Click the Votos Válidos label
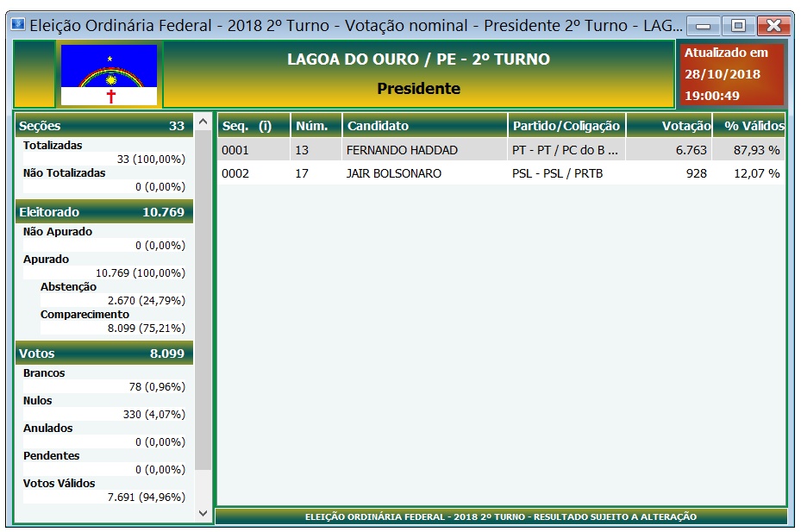The height and width of the screenshot is (532, 801). 59,484
